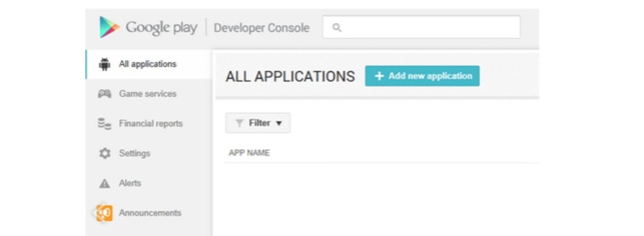Image resolution: width=644 pixels, height=236 pixels.
Task: Click Add new application button
Action: pos(422,76)
